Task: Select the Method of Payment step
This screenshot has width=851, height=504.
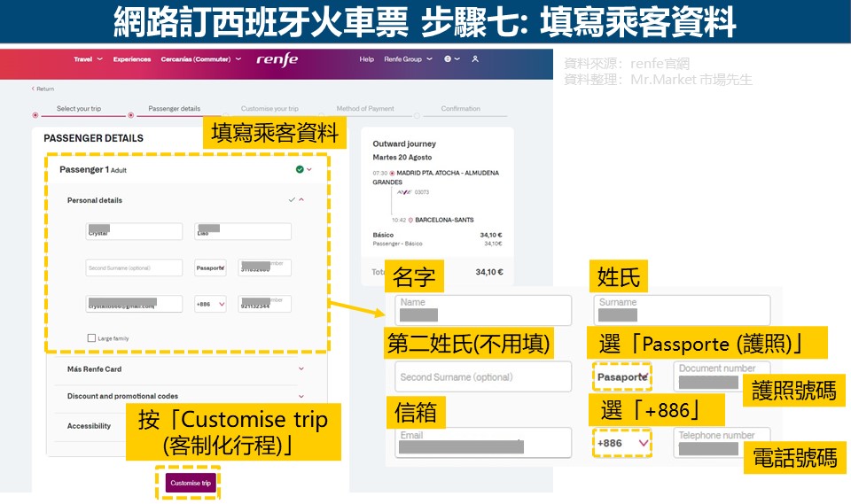Action: (x=365, y=108)
